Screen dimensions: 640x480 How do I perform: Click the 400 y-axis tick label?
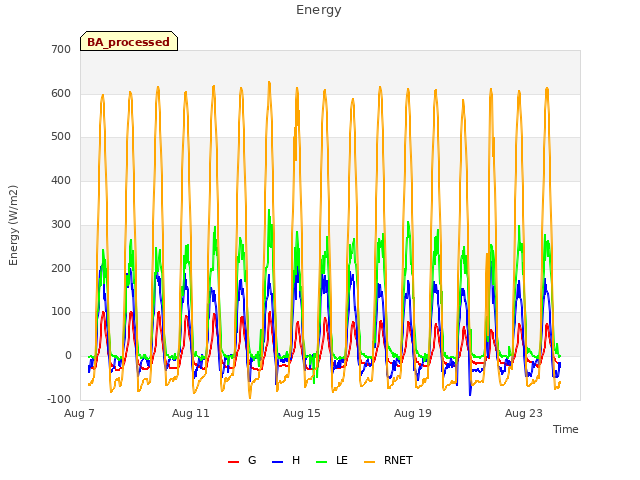61,180
